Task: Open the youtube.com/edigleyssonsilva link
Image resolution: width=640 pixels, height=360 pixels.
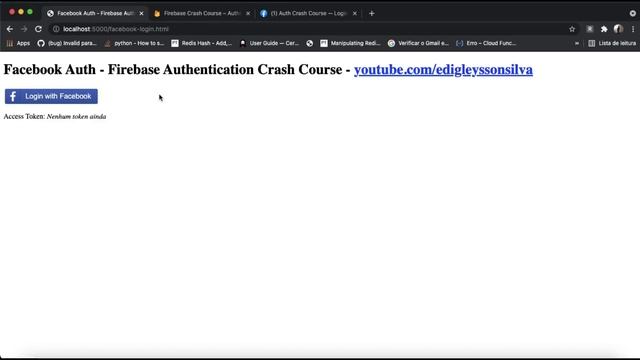Action: 443,70
